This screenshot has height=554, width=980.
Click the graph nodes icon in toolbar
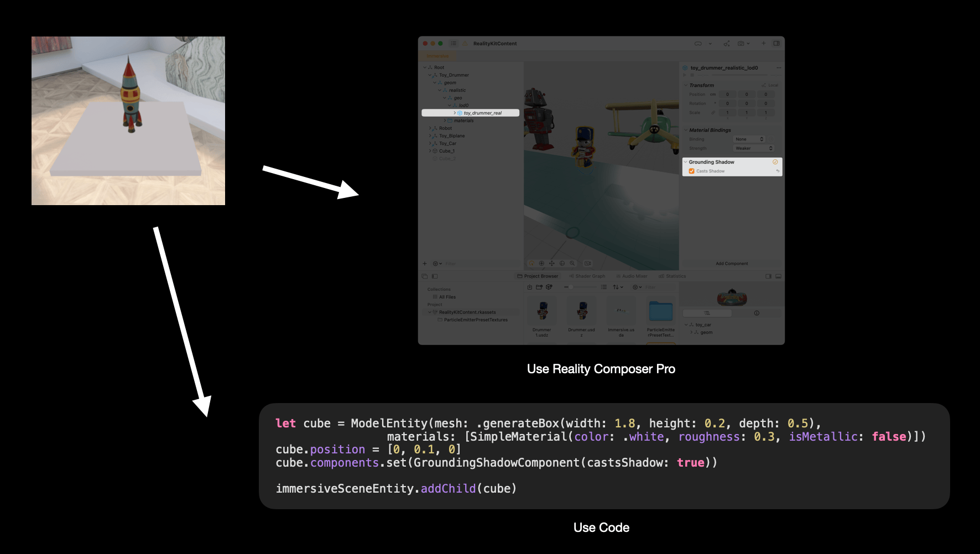click(x=727, y=43)
